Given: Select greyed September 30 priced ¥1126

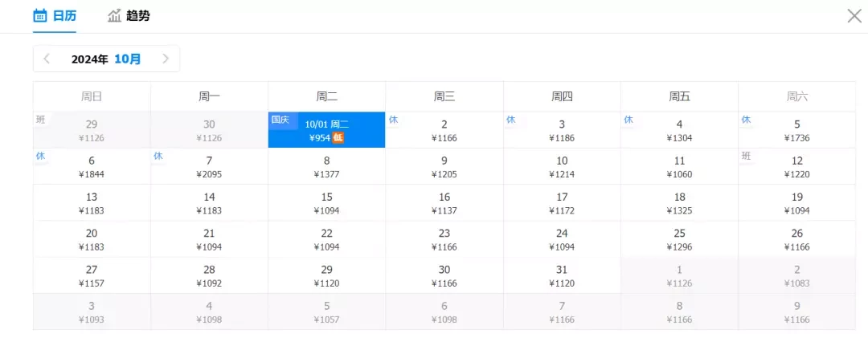Looking at the screenshot, I should 209,130.
